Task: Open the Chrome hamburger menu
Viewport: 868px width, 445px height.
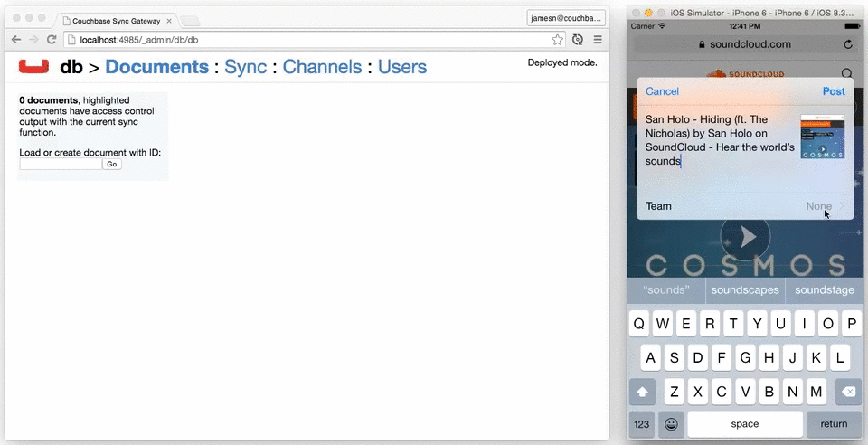Action: point(598,39)
